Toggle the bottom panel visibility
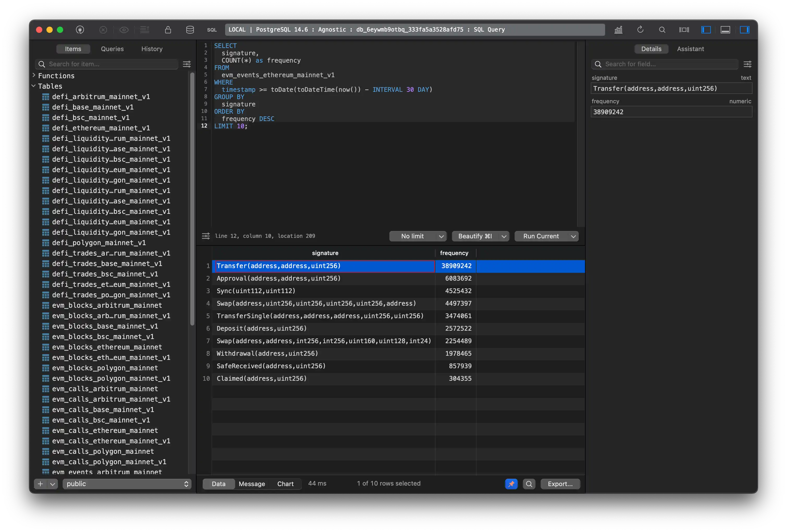787x532 pixels. (725, 30)
